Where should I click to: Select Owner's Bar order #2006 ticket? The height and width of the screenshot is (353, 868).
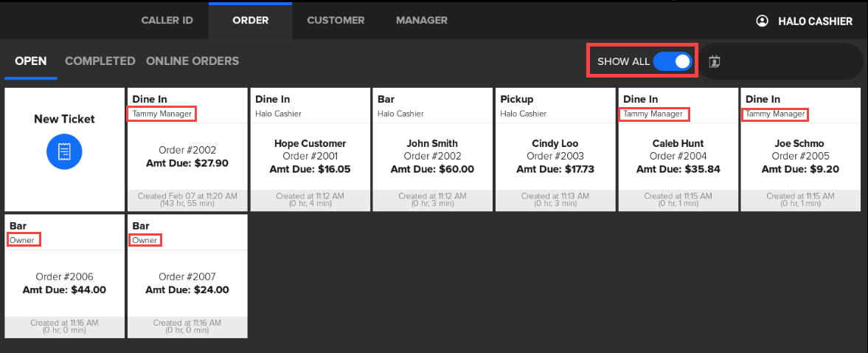pyautogui.click(x=64, y=283)
